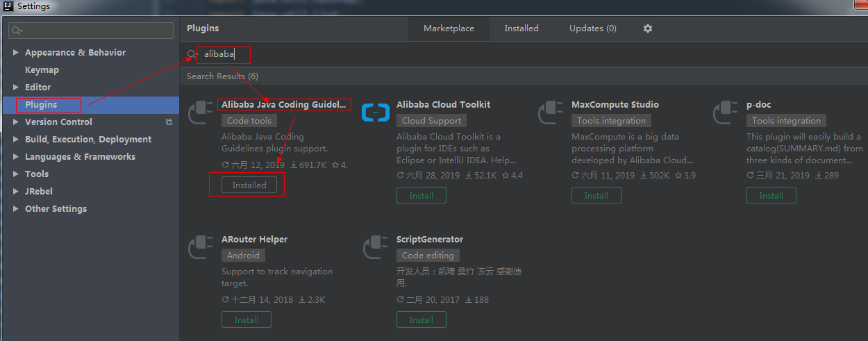The image size is (868, 341).
Task: Click the Alibaba Java Coding Guidelines plugin icon
Action: point(200,111)
